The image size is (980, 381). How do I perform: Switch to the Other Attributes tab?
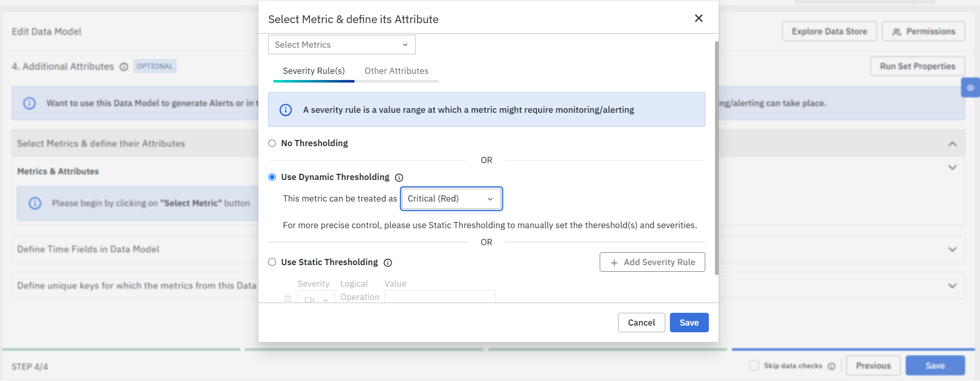coord(396,71)
